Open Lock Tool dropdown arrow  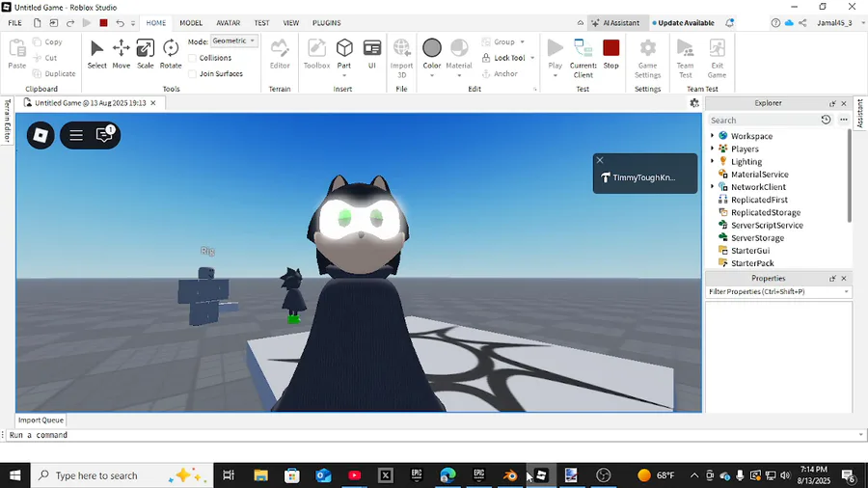[532, 58]
